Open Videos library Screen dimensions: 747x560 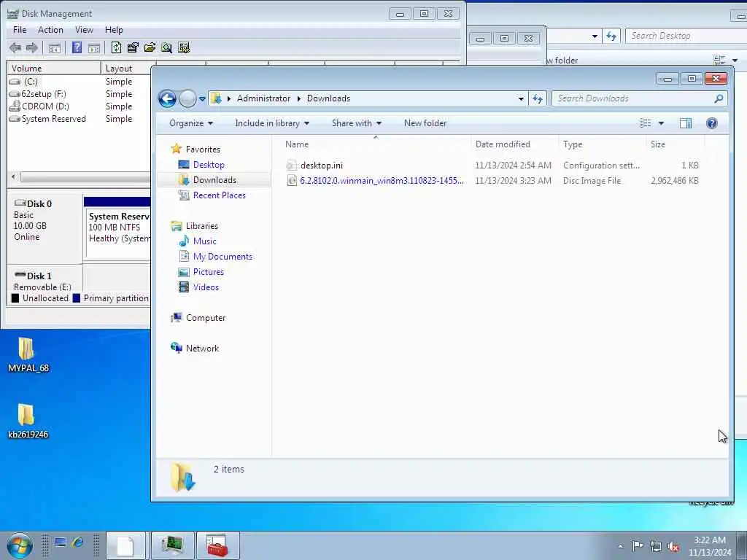pyautogui.click(x=206, y=287)
